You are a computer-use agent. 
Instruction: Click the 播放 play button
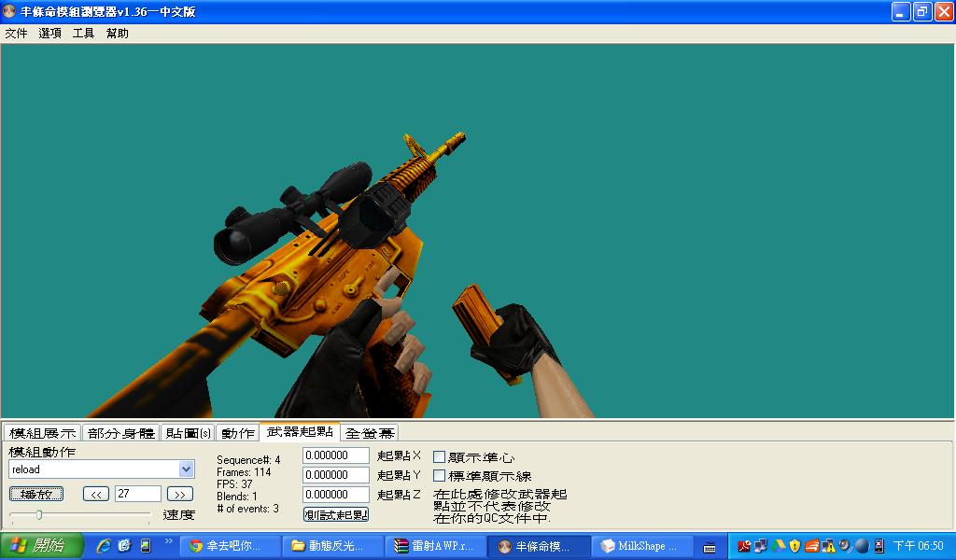pos(36,494)
